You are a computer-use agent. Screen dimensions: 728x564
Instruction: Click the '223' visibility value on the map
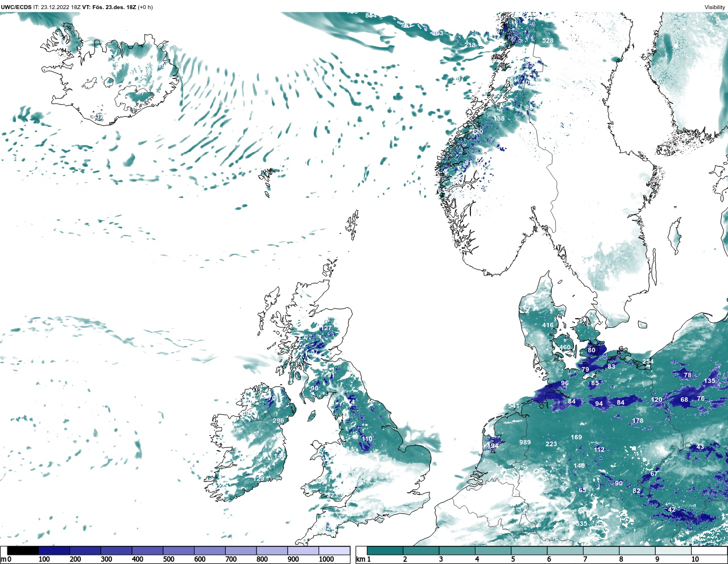pos(551,444)
